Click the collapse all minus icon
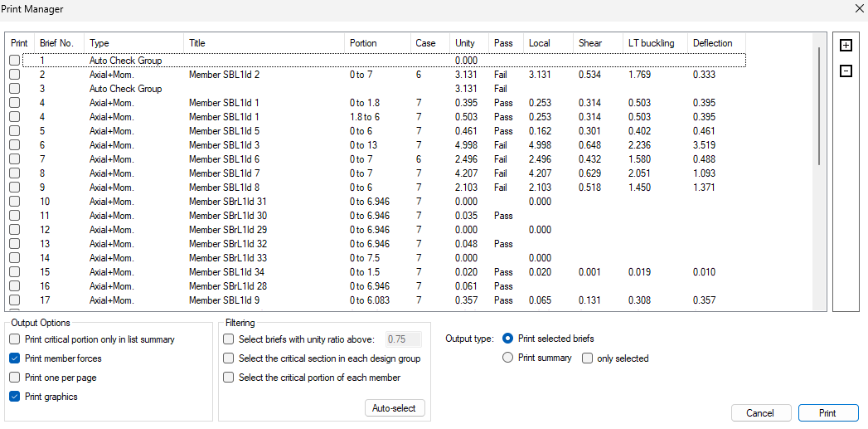The width and height of the screenshot is (868, 429). tap(845, 71)
